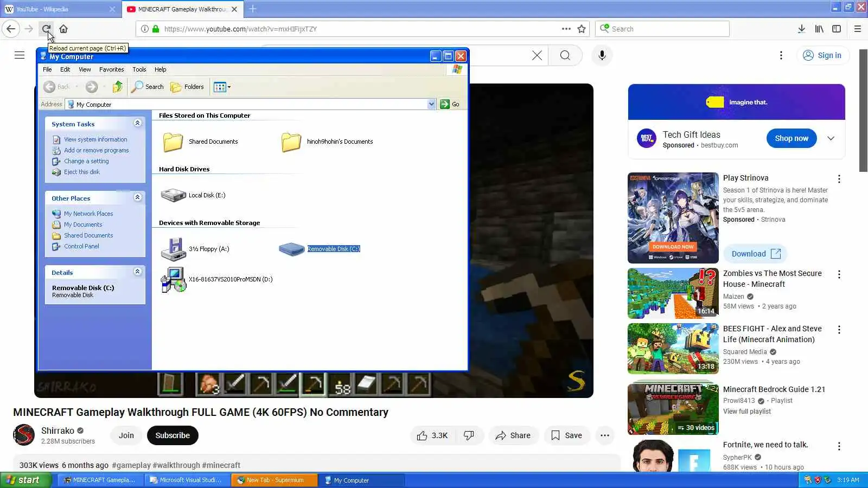The height and width of the screenshot is (488, 868).
Task: Click Eject this disk link
Action: [x=82, y=172]
